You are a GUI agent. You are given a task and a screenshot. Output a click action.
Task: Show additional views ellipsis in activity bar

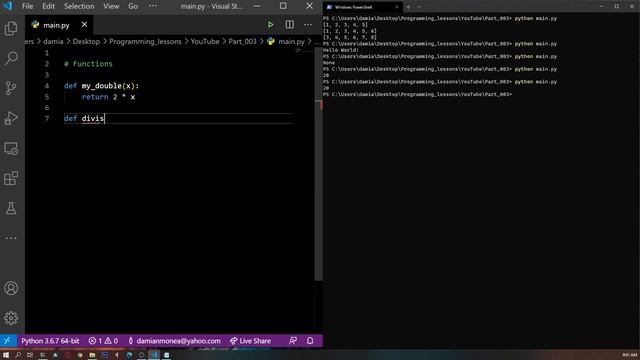coord(11,238)
